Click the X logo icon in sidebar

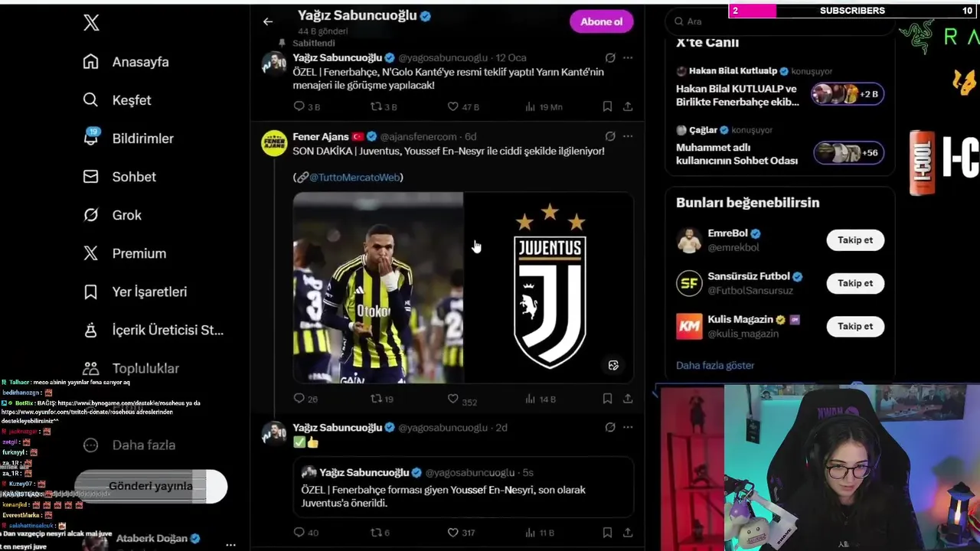point(91,23)
